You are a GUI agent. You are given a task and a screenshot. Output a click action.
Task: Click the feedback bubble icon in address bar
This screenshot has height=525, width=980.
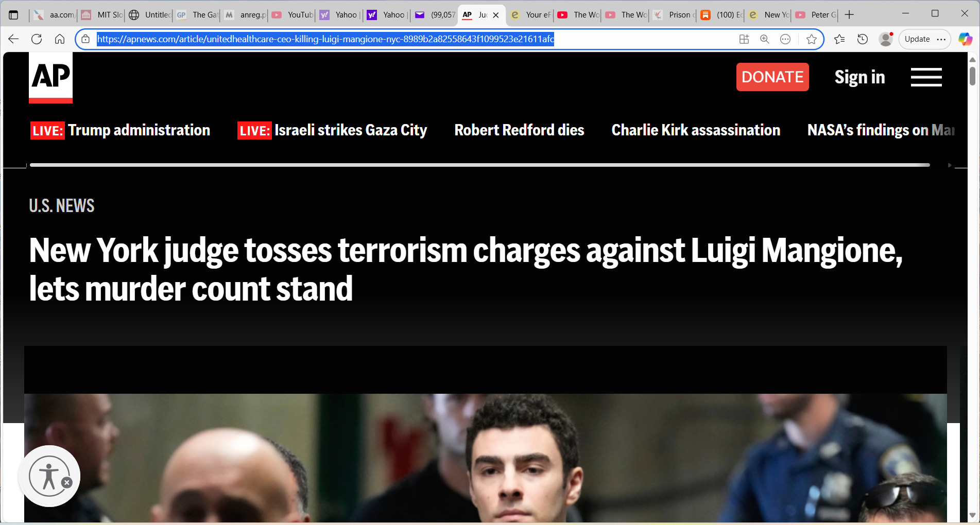point(785,39)
